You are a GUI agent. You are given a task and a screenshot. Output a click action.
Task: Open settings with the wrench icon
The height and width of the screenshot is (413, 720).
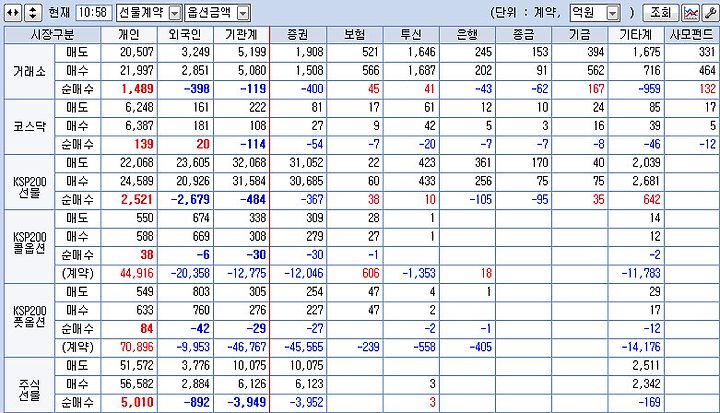710,13
